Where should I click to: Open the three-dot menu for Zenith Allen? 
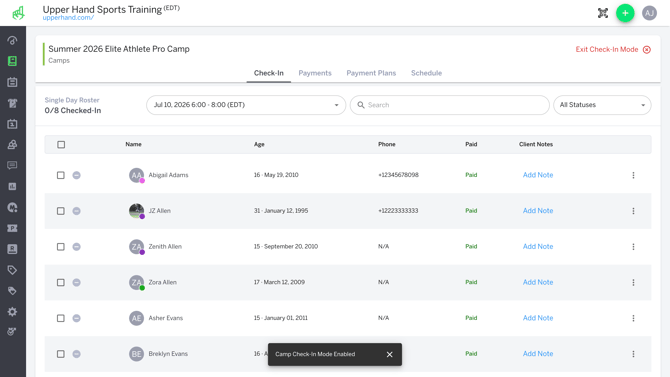coord(633,247)
